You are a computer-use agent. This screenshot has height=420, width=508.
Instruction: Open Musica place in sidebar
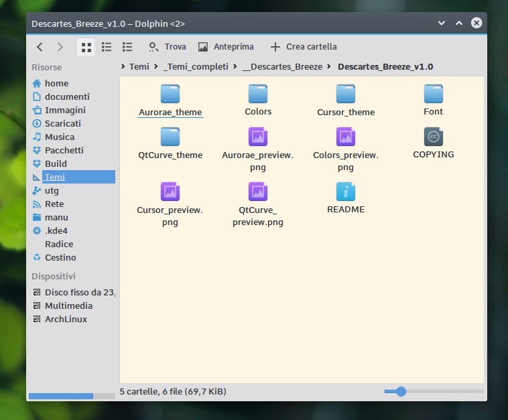tap(73, 137)
